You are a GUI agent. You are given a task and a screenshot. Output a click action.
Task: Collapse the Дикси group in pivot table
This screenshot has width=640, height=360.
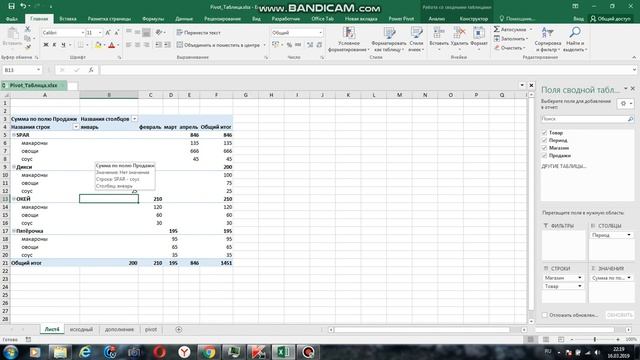14,167
